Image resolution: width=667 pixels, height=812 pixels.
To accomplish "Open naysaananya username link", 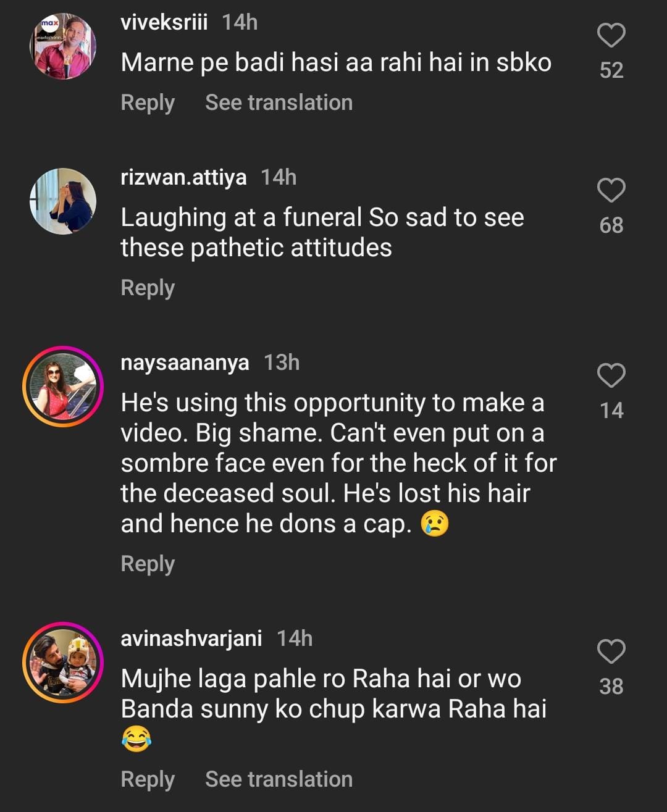I will click(x=185, y=362).
